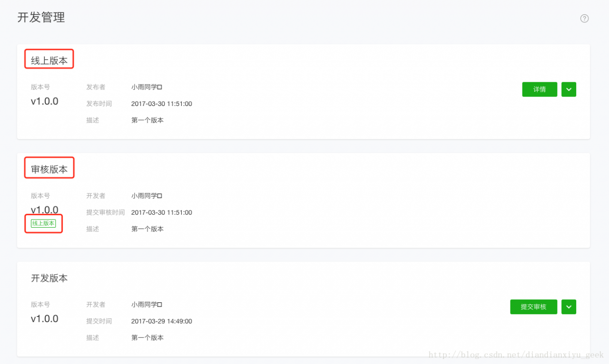Click publisher name 小雨同学 in online version card

147,87
